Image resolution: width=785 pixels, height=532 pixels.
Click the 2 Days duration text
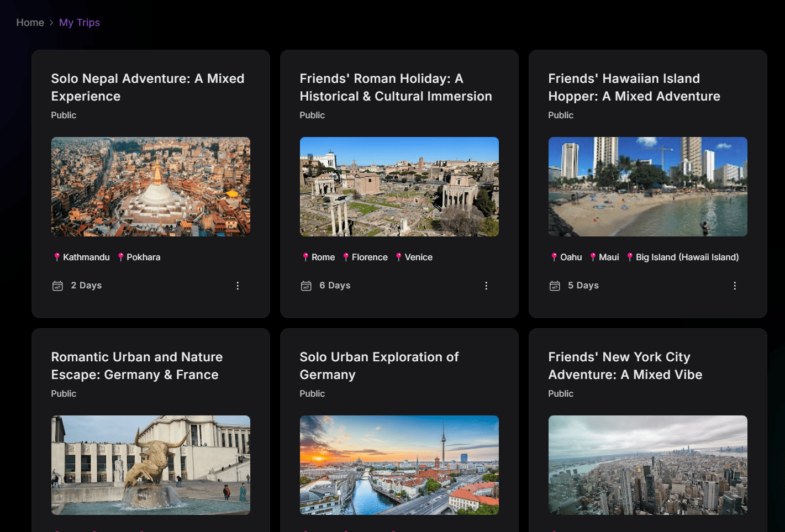click(x=86, y=286)
